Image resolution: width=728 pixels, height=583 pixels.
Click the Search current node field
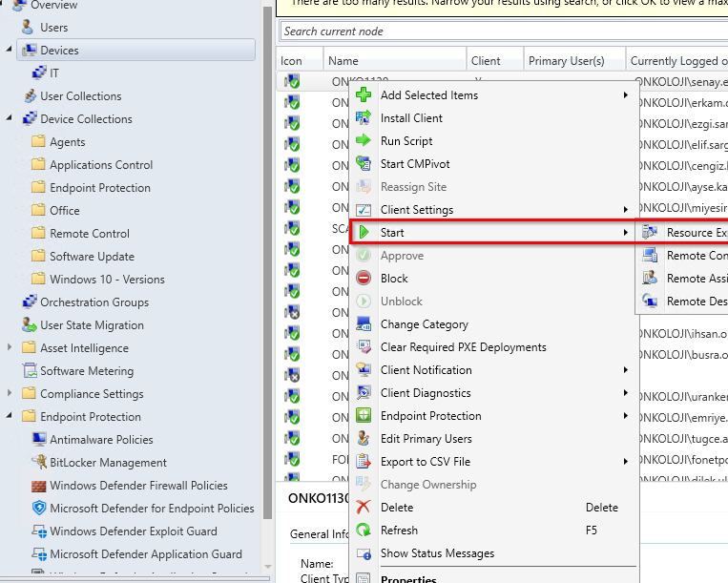(504, 31)
